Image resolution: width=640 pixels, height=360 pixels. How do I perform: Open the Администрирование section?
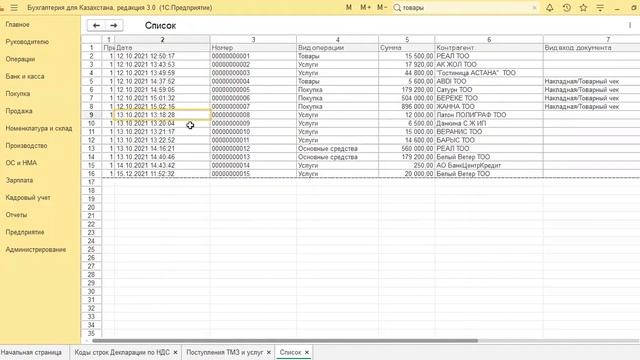(x=36, y=249)
